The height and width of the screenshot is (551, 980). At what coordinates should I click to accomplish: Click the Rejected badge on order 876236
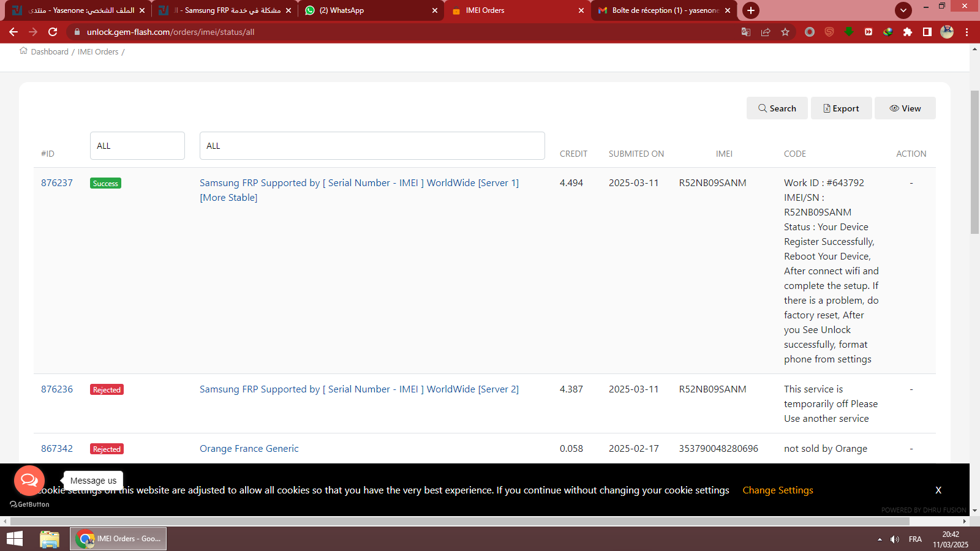107,389
